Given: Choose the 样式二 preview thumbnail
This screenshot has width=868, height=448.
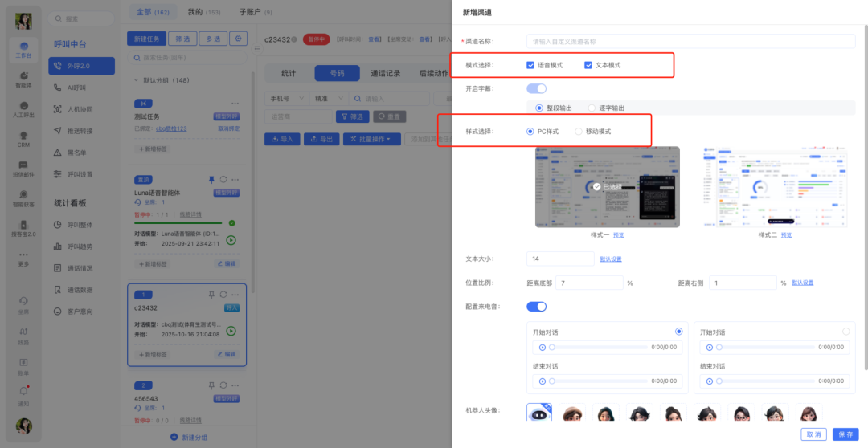Looking at the screenshot, I should (775, 187).
